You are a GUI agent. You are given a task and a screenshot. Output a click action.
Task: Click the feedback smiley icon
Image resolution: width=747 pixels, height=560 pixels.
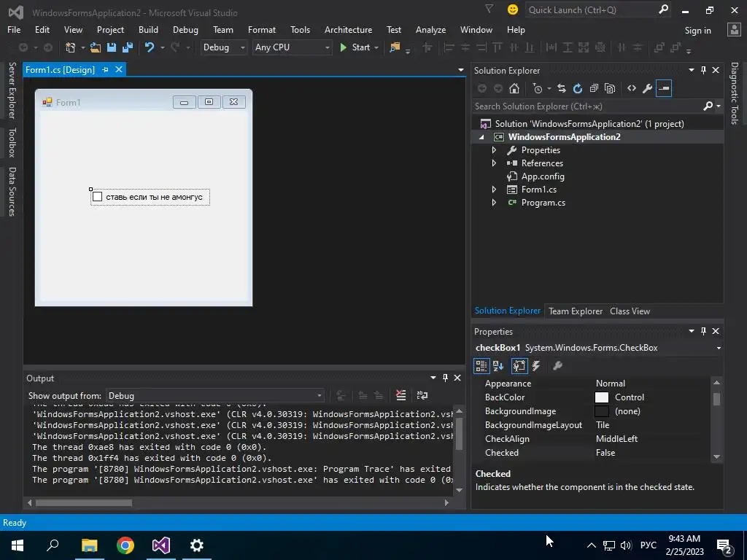(513, 9)
